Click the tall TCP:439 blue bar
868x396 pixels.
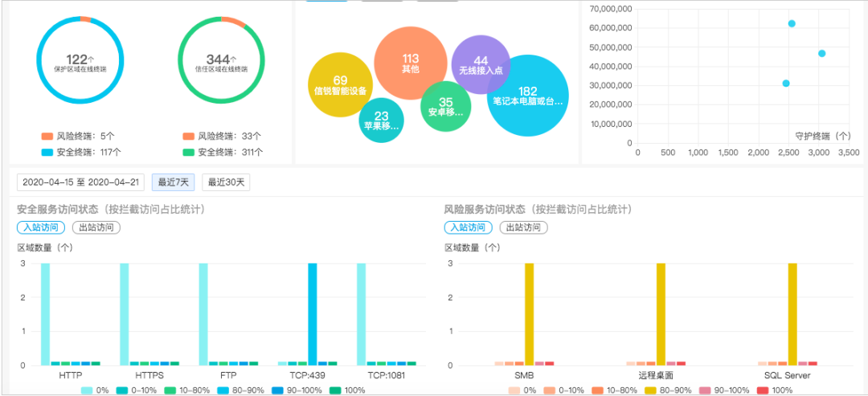[x=313, y=313]
